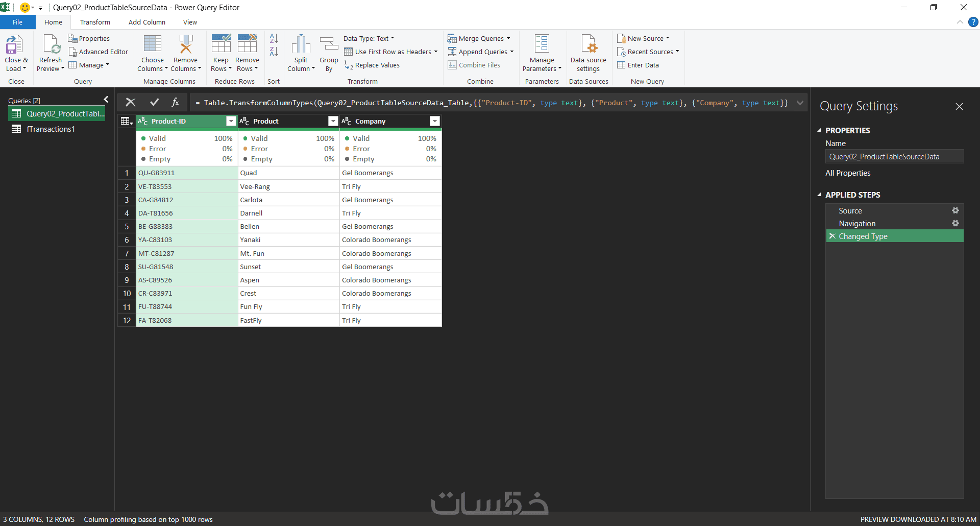
Task: Switch to the Home tab
Action: point(53,22)
